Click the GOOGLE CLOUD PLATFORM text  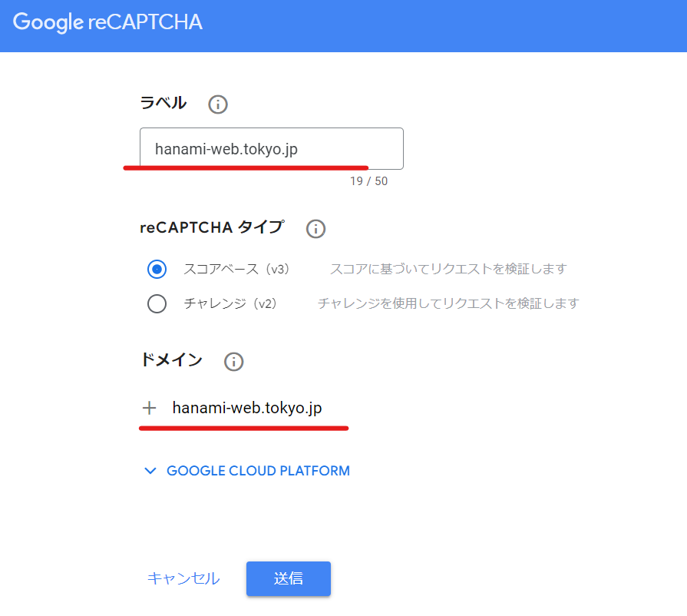click(258, 471)
